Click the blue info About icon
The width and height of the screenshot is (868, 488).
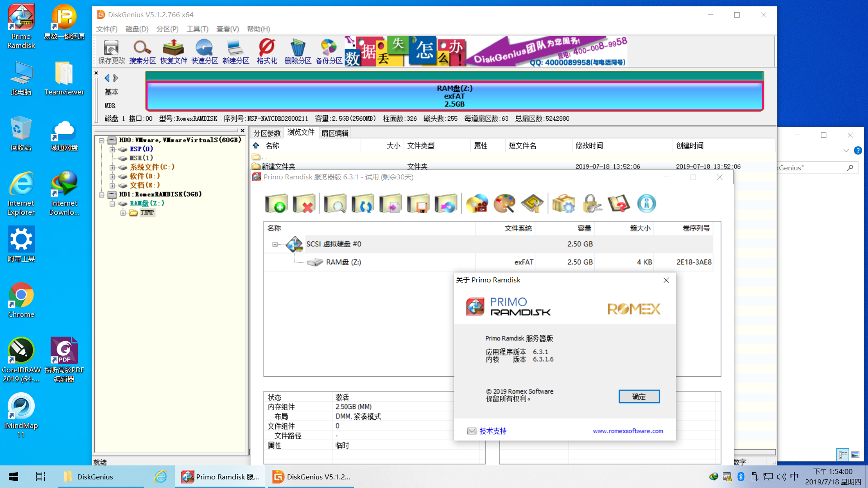(x=646, y=204)
